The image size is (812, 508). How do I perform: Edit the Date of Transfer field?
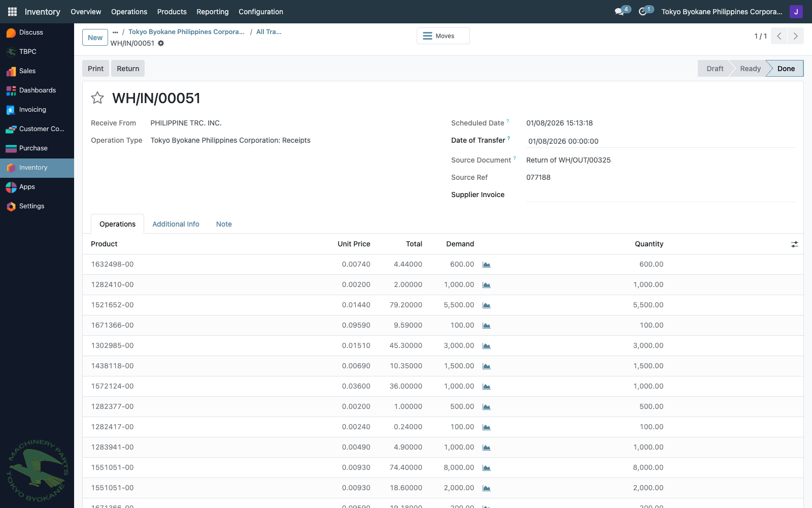pos(661,141)
